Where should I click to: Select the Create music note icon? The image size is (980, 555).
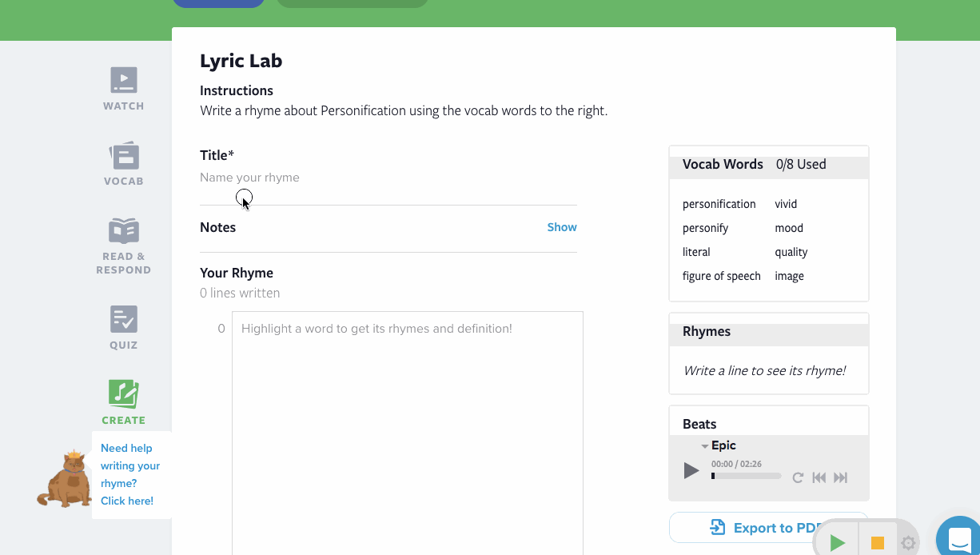(x=123, y=393)
